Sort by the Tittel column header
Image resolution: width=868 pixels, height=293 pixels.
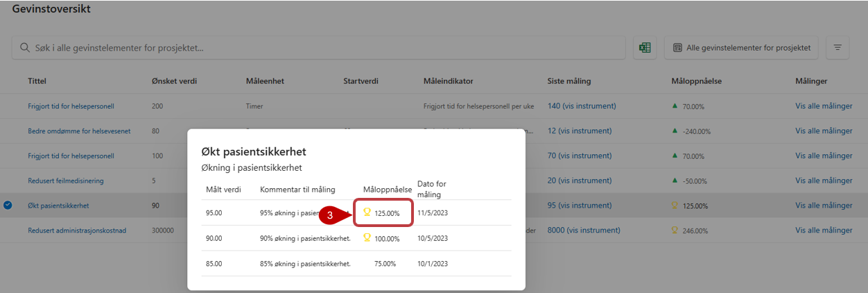pyautogui.click(x=37, y=81)
